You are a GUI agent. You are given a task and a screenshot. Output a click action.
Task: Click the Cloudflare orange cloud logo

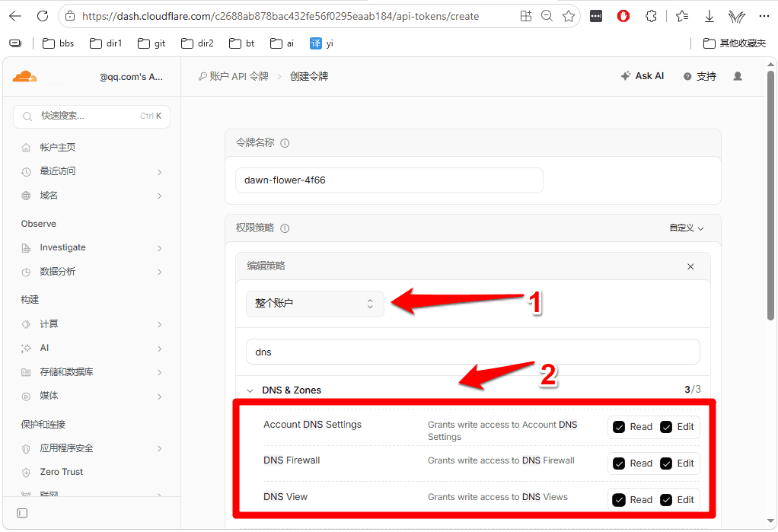point(25,76)
